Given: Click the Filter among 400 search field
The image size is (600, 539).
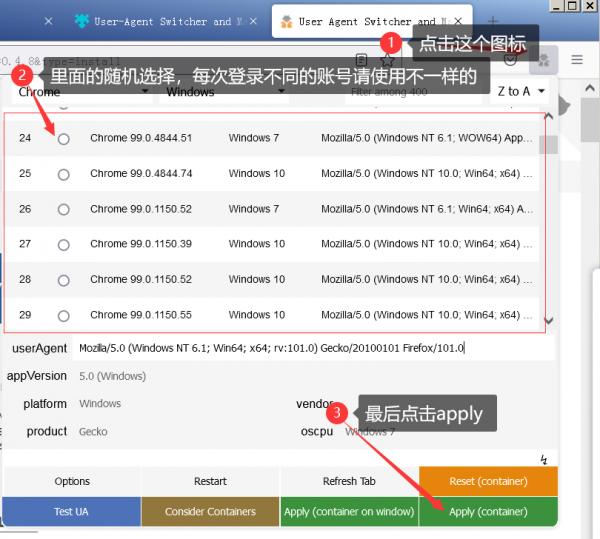Looking at the screenshot, I should pyautogui.click(x=410, y=92).
